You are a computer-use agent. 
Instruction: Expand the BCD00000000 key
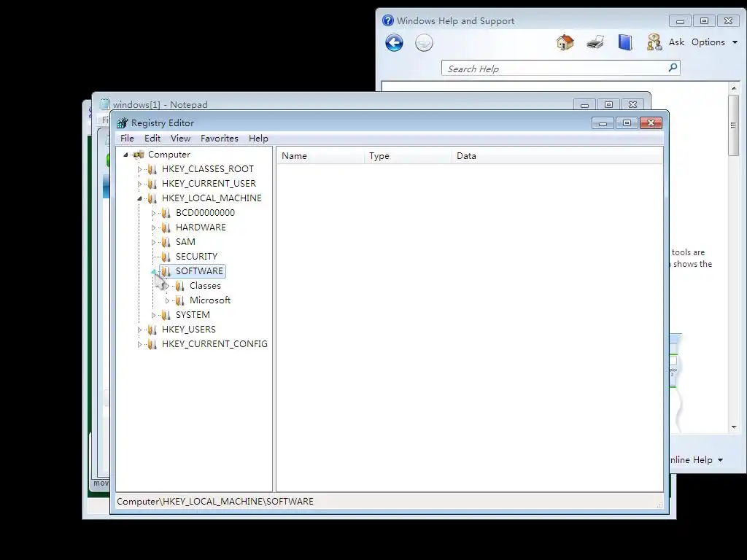click(x=153, y=214)
